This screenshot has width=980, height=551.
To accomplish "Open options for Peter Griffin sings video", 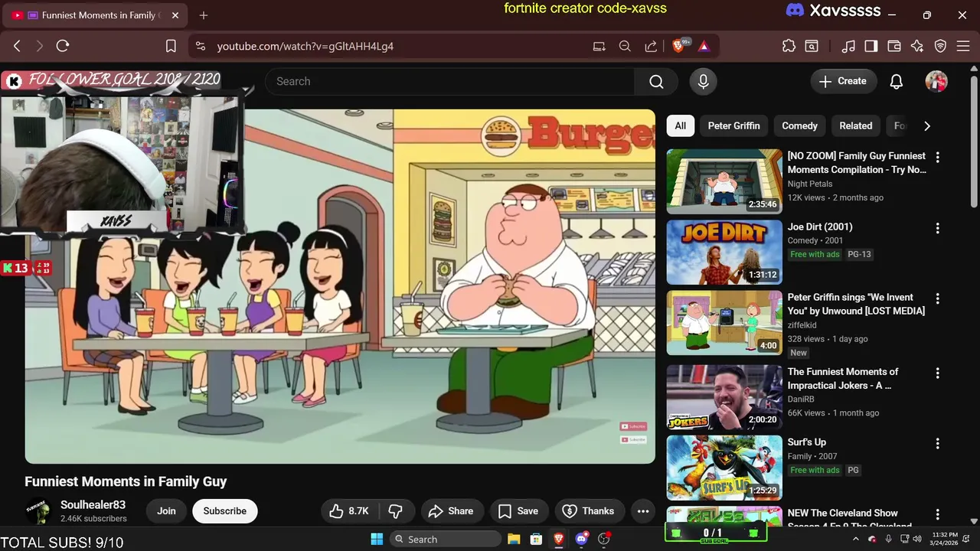I will click(x=937, y=298).
